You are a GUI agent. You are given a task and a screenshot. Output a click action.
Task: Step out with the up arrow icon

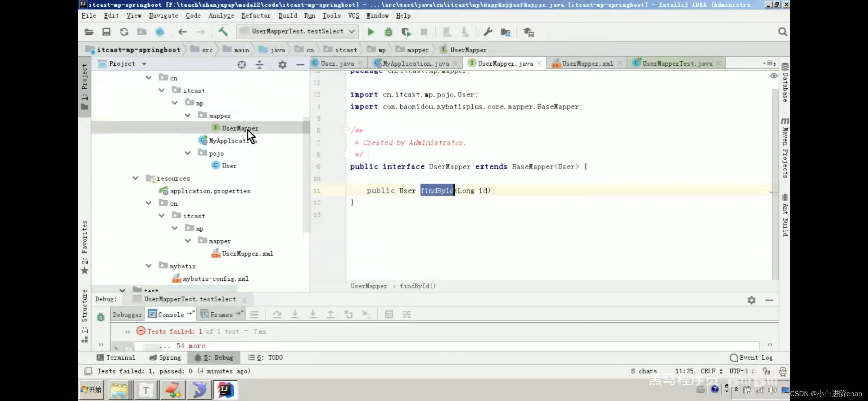tap(330, 314)
